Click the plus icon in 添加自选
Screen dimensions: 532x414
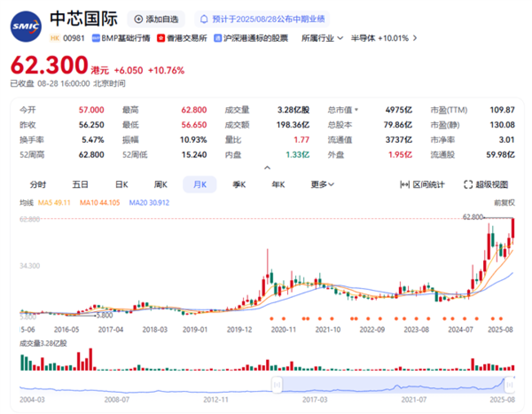(138, 19)
